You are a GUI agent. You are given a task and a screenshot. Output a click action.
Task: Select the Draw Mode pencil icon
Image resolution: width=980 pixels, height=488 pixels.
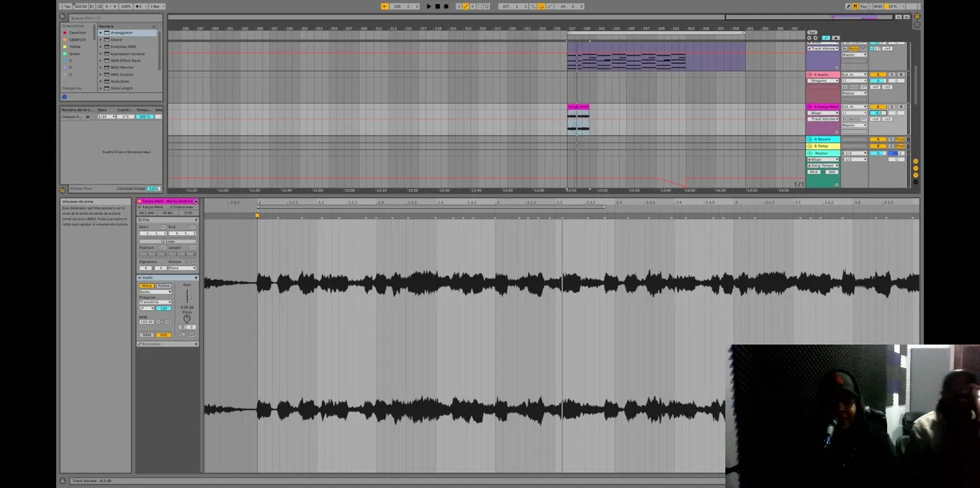coord(848,6)
